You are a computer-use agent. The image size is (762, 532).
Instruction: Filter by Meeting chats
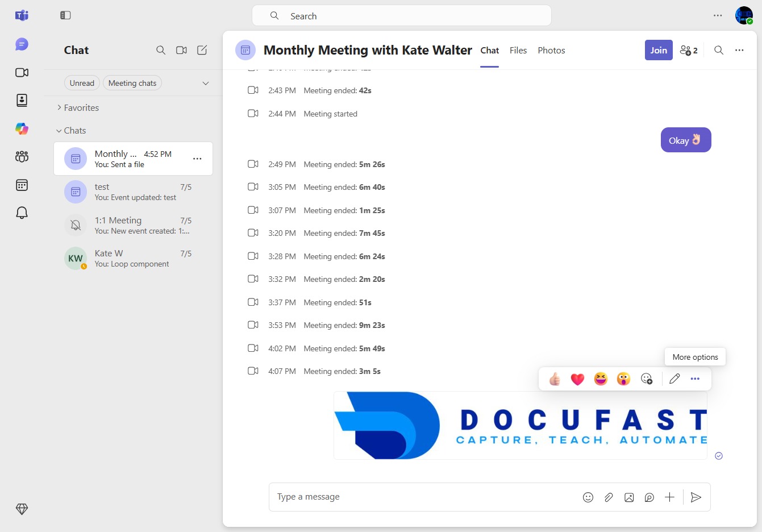pos(132,83)
